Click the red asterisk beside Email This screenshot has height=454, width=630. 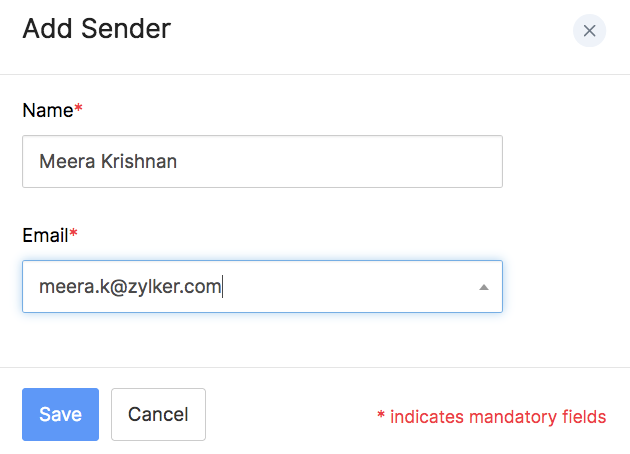click(74, 235)
